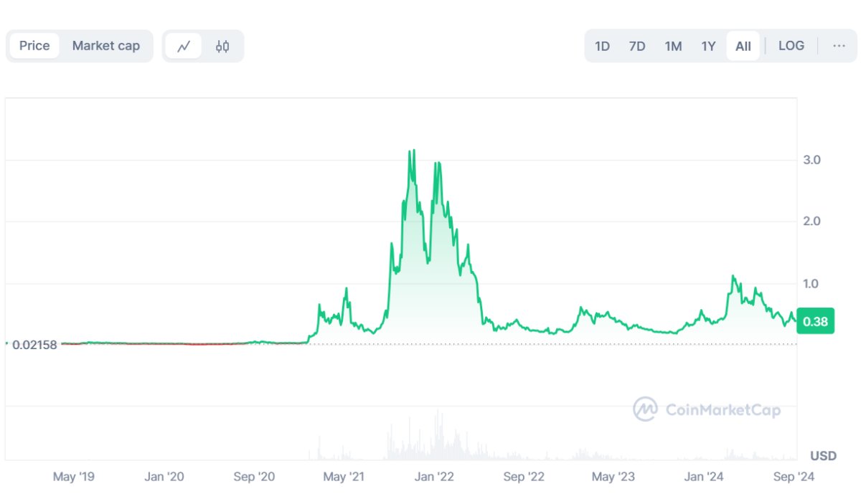Set chart range to 1M

pos(673,46)
